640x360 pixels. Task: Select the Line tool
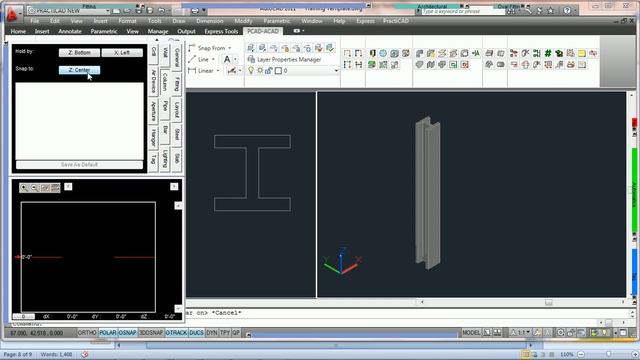point(199,59)
